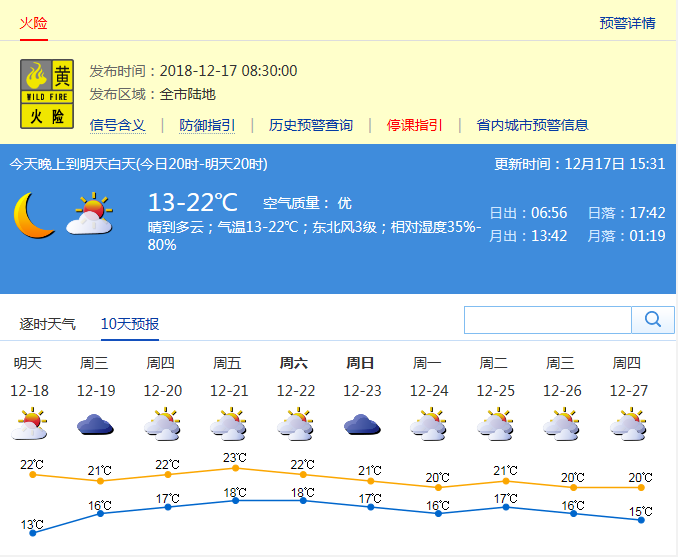Click the yellow wildfire warning icon
Image resolution: width=678 pixels, height=557 pixels.
pyautogui.click(x=47, y=93)
